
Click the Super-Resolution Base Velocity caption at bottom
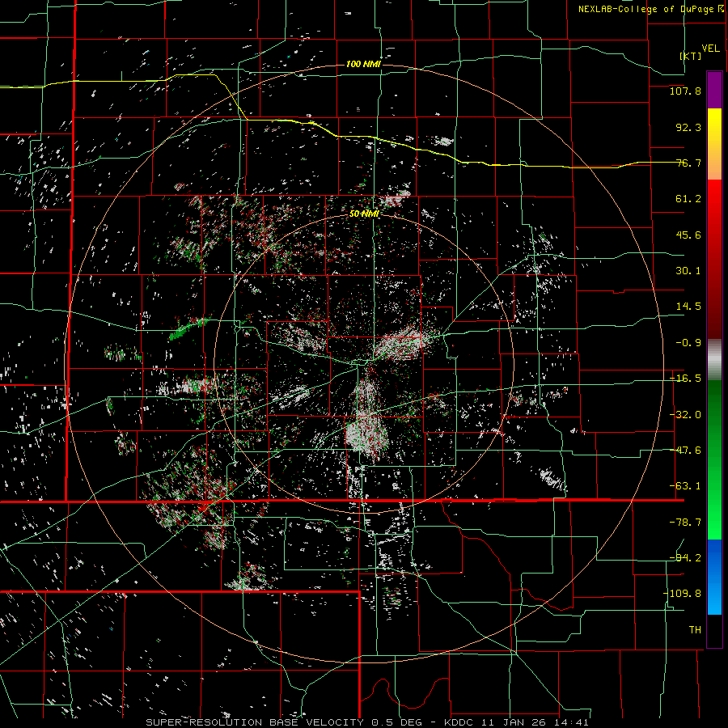pos(367,722)
